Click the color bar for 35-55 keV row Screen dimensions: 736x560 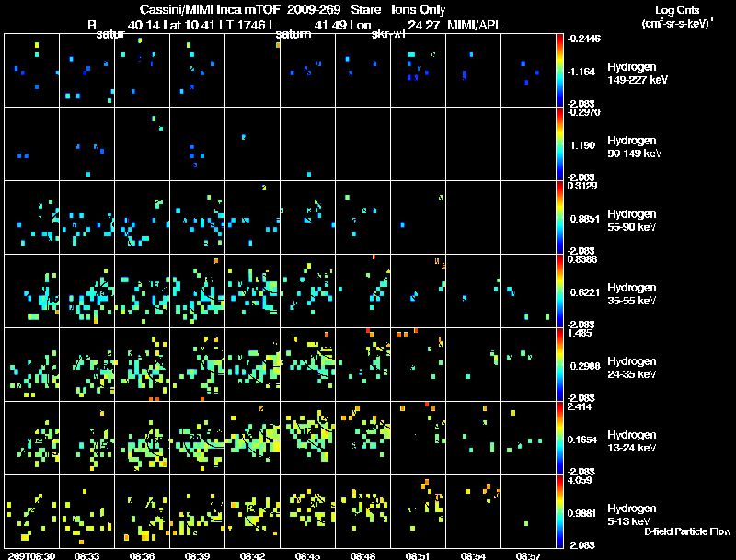pos(559,291)
